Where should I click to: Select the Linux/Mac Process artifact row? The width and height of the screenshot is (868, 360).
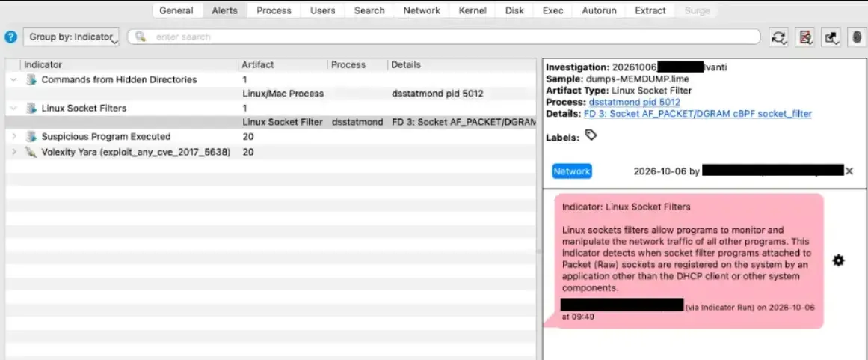point(270,94)
